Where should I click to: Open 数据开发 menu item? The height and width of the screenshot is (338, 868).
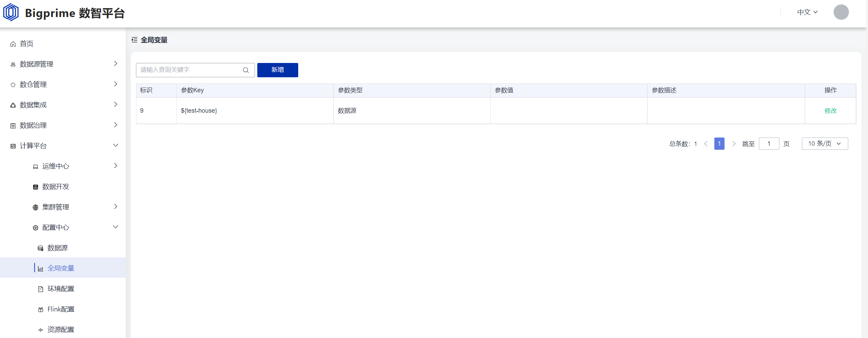(63, 187)
